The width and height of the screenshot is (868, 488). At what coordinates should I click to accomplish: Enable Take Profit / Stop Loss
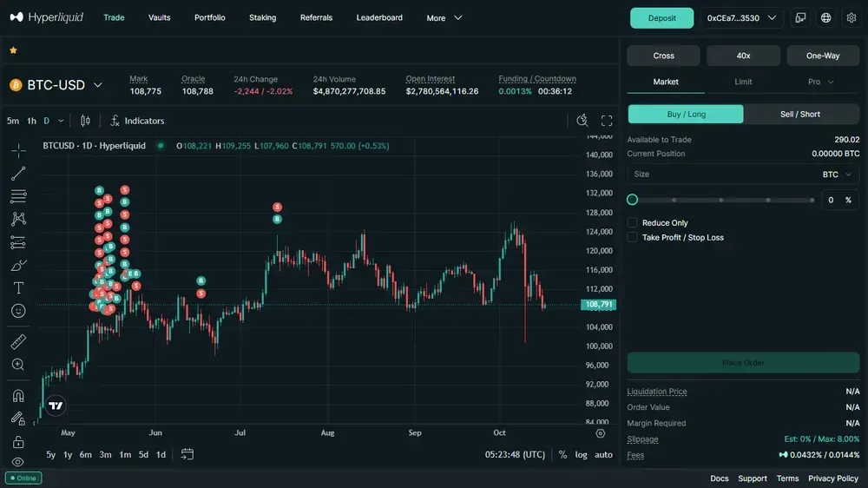(632, 237)
